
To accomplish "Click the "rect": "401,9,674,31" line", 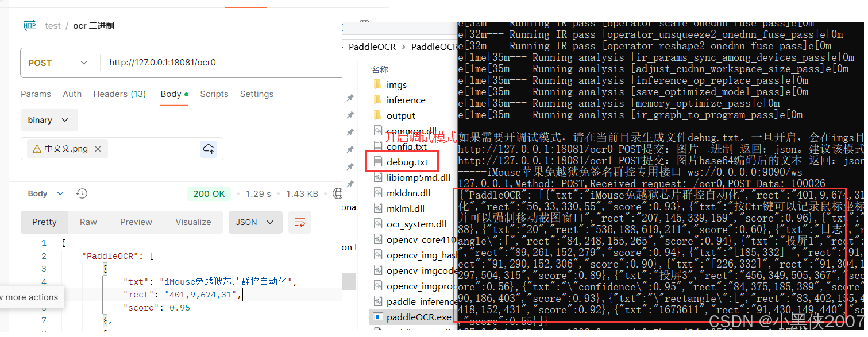I will click(183, 295).
